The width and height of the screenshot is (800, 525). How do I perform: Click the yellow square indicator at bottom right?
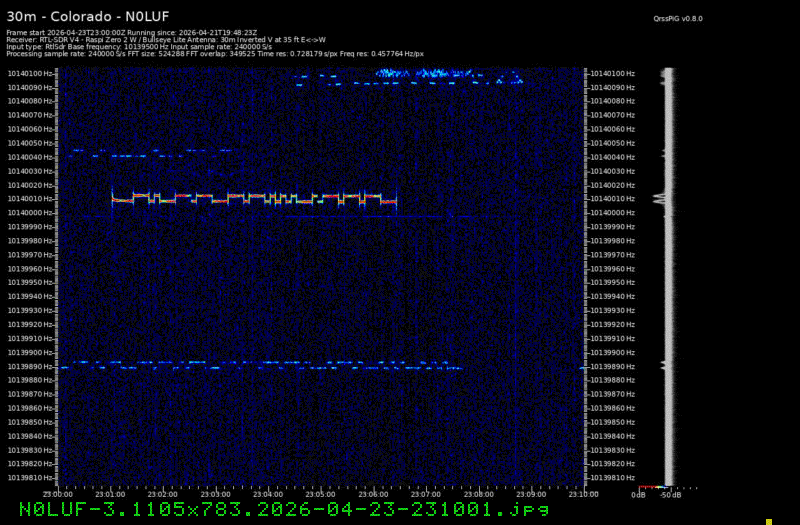[769, 521]
